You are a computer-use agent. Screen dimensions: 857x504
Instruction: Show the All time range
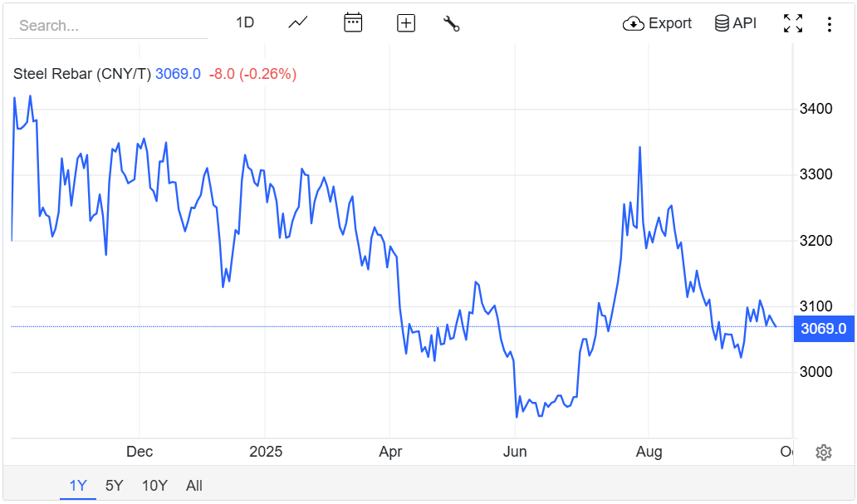(194, 486)
